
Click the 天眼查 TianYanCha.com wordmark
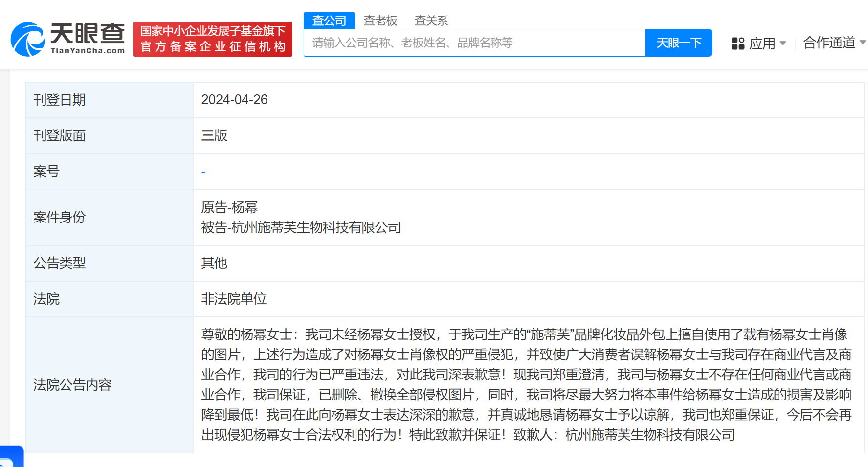88,39
